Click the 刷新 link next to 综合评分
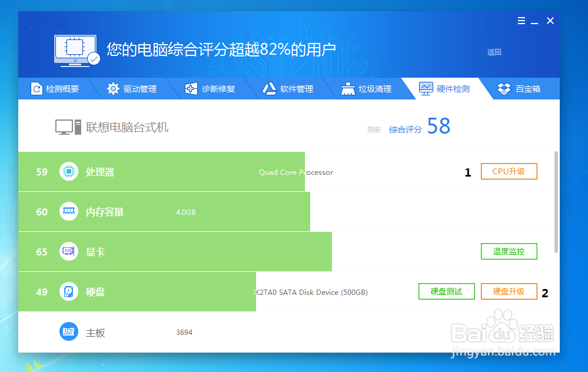Viewport: 588px width, 372px height. (x=374, y=129)
